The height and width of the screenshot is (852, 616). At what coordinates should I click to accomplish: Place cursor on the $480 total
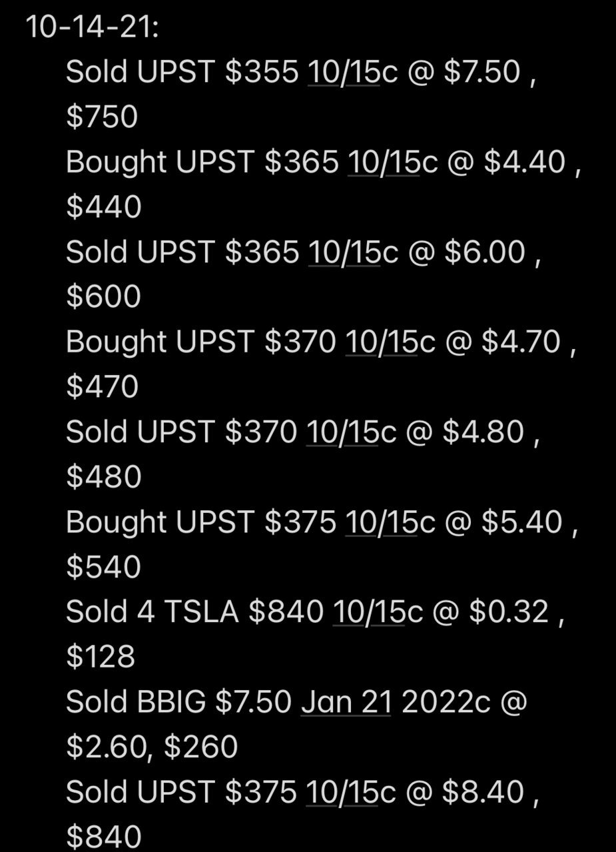(x=104, y=476)
